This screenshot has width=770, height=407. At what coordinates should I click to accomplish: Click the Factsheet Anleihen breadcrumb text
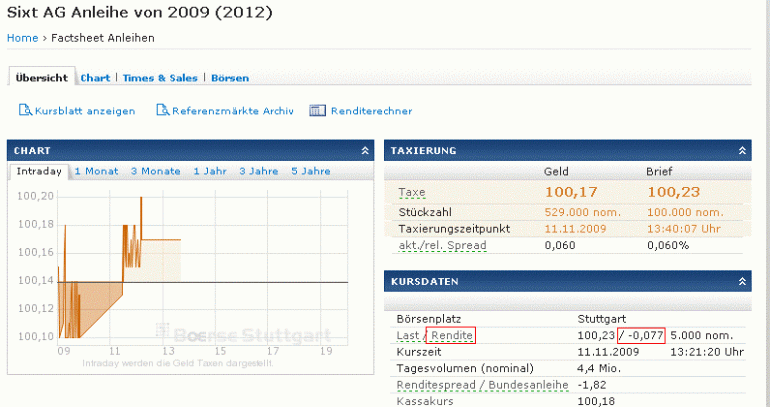[103, 38]
